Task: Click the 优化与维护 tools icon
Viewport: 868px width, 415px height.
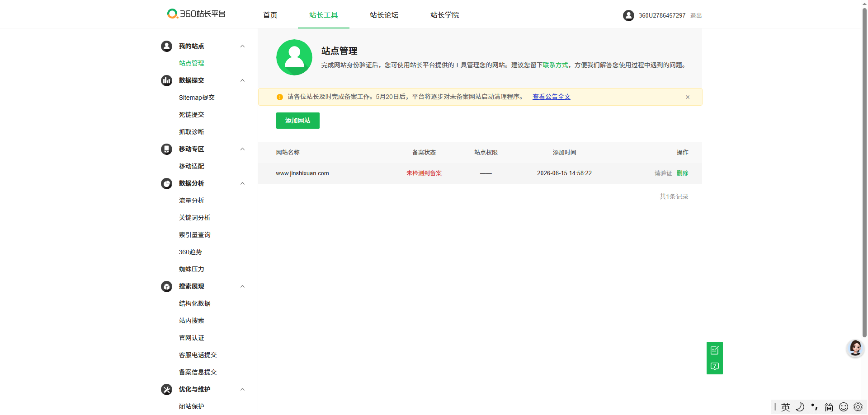Action: point(166,389)
